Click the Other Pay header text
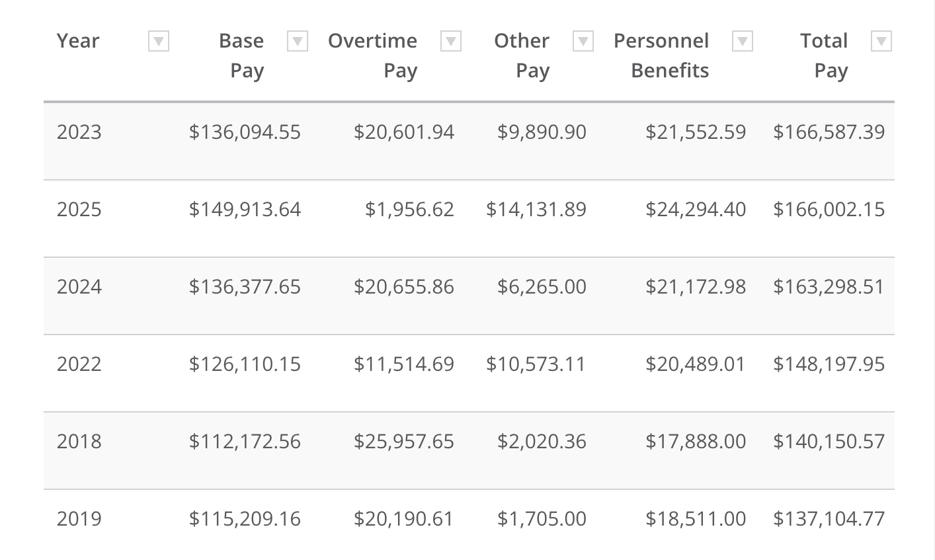Screen dimensions: 935x560 click(x=522, y=56)
